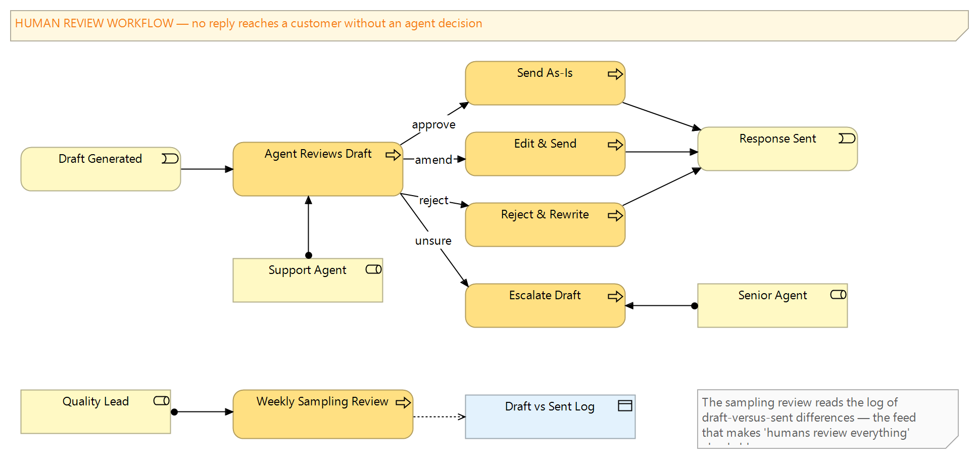
Task: Select the Send As-Is process box
Action: point(546,83)
